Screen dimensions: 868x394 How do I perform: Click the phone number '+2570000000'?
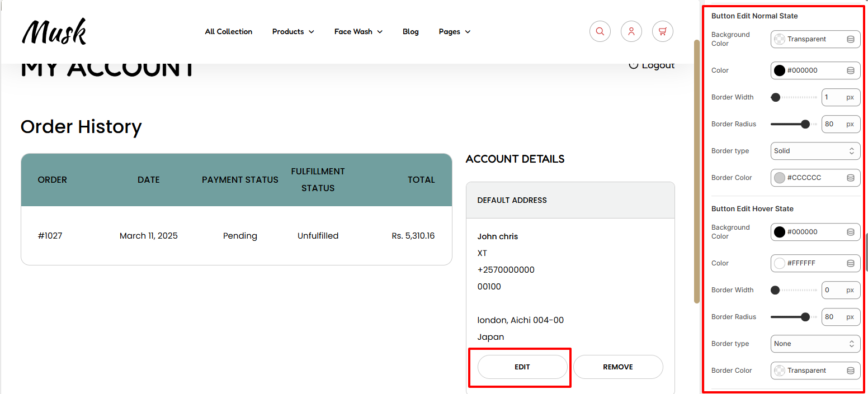tap(506, 270)
